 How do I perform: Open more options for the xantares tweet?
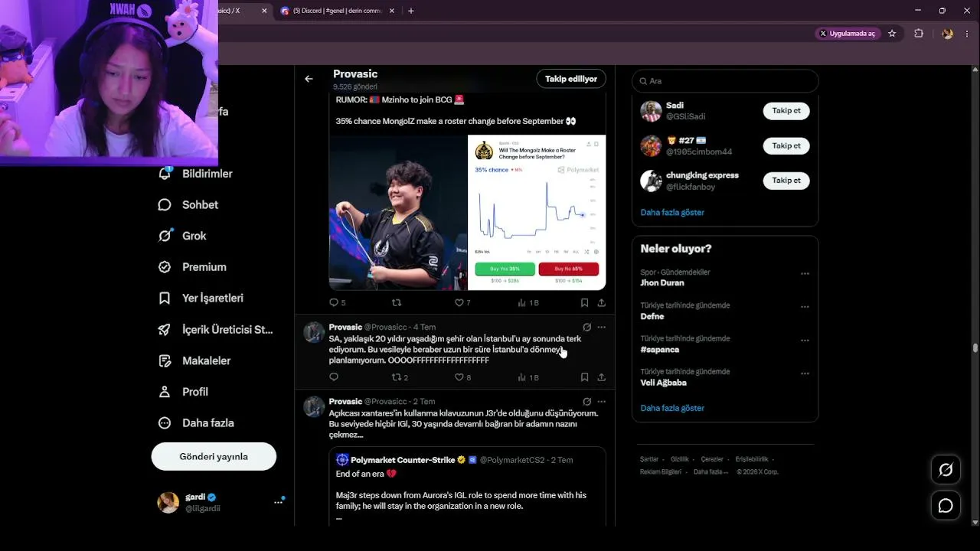[602, 401]
